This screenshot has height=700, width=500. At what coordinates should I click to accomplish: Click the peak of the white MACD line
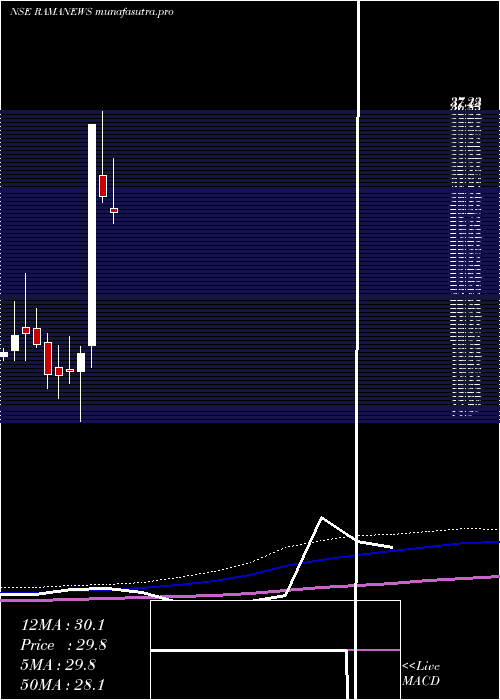click(321, 518)
